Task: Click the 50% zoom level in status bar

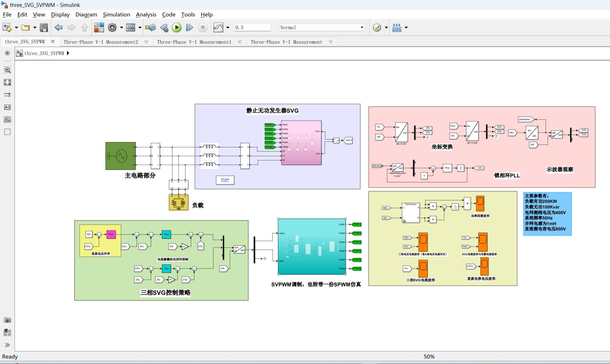Action: pos(429,357)
